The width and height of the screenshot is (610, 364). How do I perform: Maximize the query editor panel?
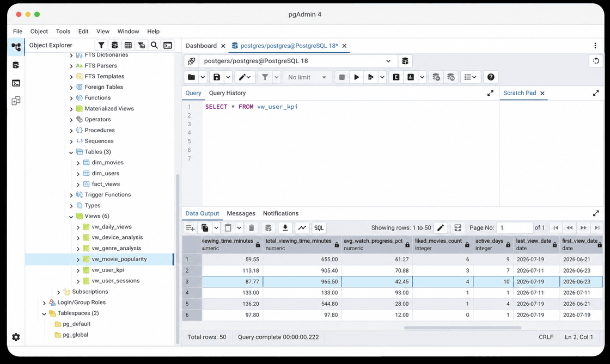click(x=490, y=93)
